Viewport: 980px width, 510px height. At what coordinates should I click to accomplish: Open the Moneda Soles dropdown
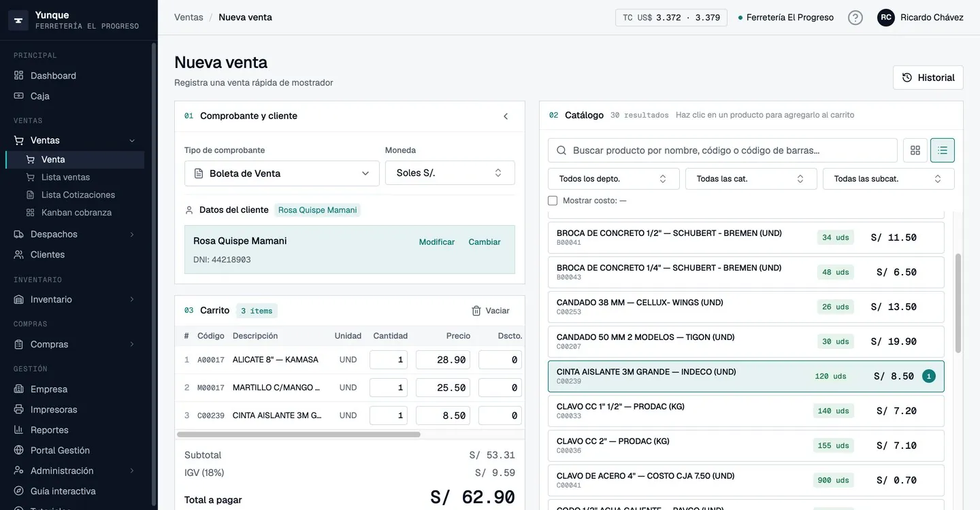(x=450, y=173)
